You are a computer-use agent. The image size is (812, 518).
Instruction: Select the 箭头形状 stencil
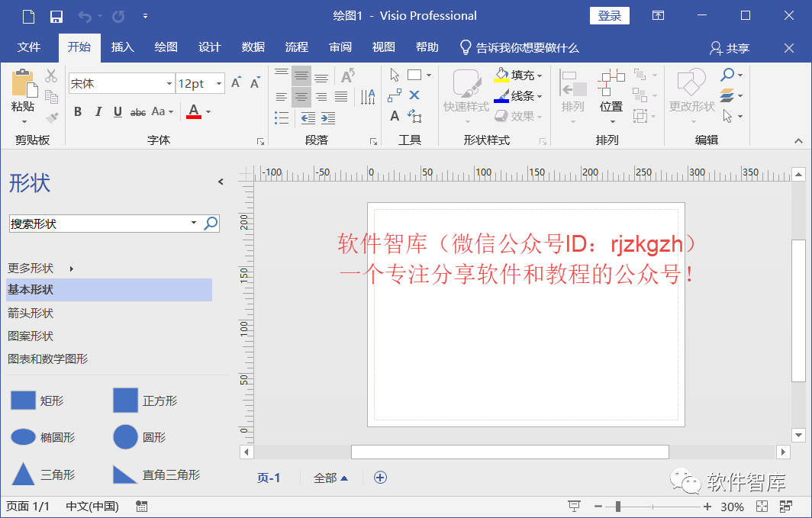pyautogui.click(x=31, y=313)
